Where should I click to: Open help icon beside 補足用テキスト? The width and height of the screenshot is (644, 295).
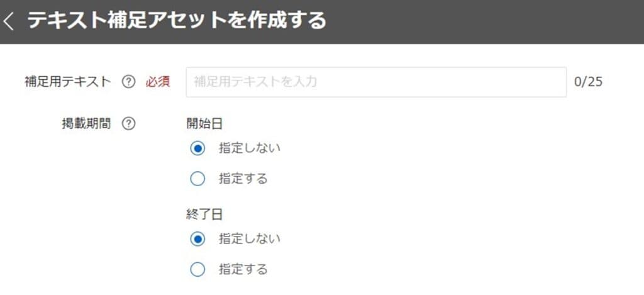128,82
